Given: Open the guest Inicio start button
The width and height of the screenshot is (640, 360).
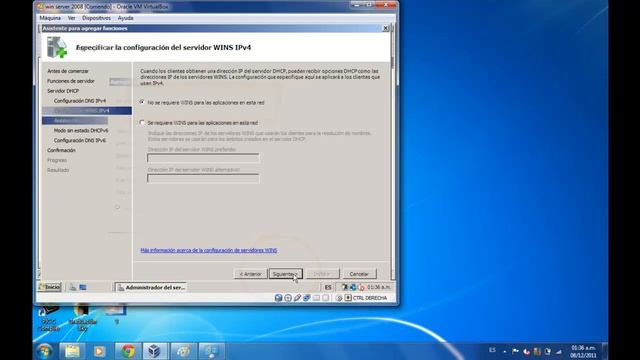Looking at the screenshot, I should pos(49,287).
